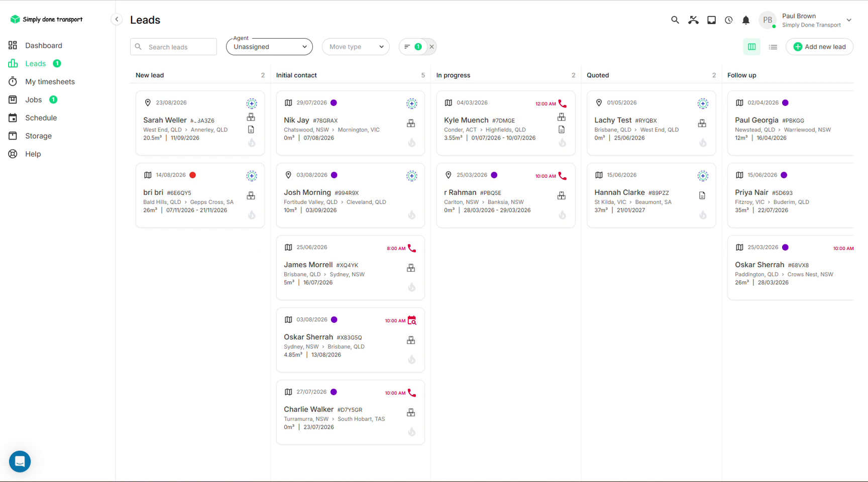868x482 pixels.
Task: Toggle the hot lead flame on Hannah Clarke card
Action: click(703, 215)
